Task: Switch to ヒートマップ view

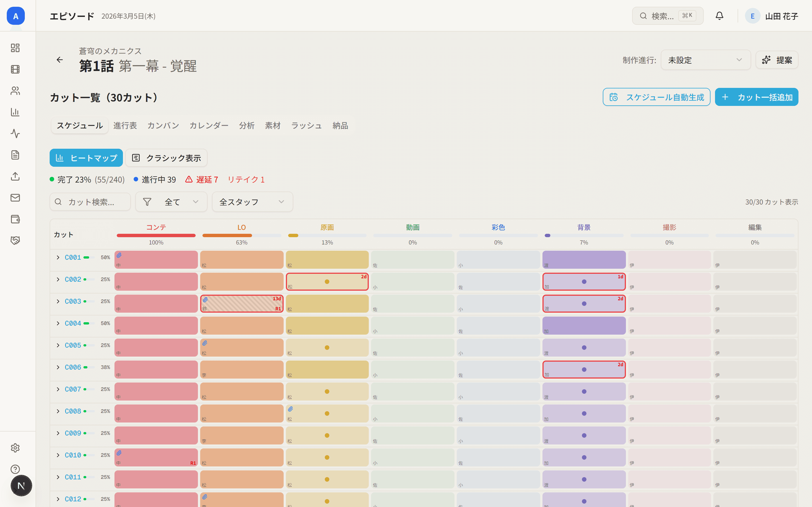Action: 86,158
